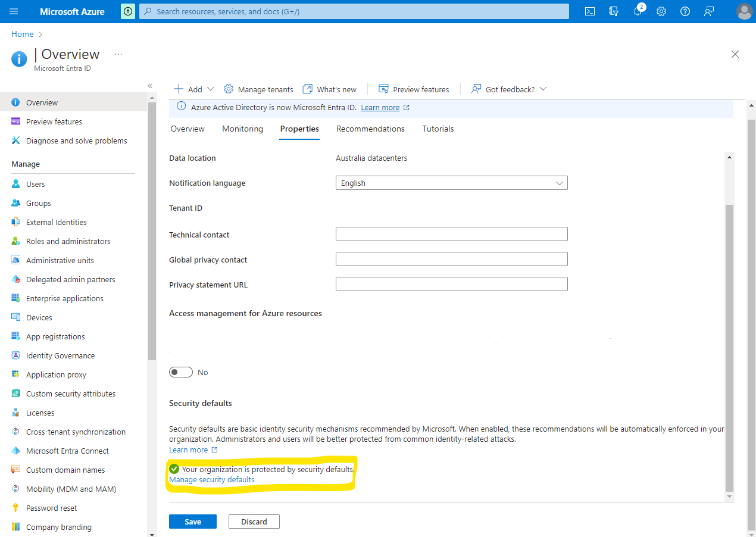Click the Microsoft Azure portal title

click(x=72, y=11)
